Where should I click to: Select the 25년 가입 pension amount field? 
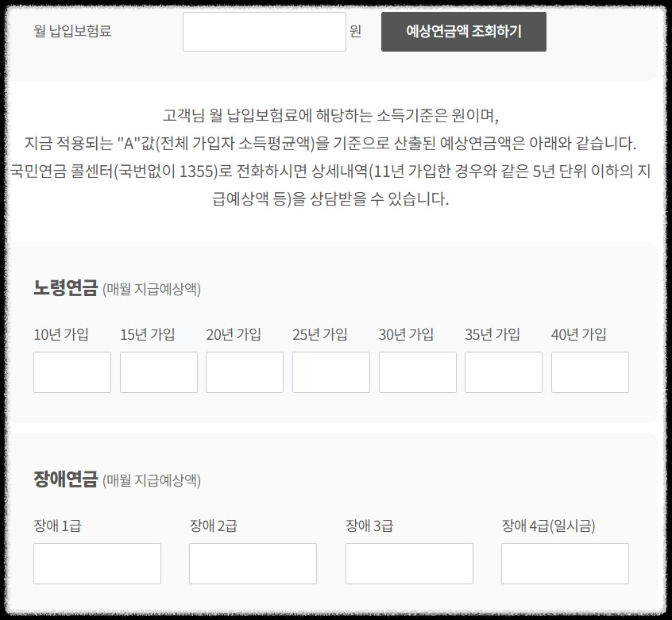[x=331, y=372]
